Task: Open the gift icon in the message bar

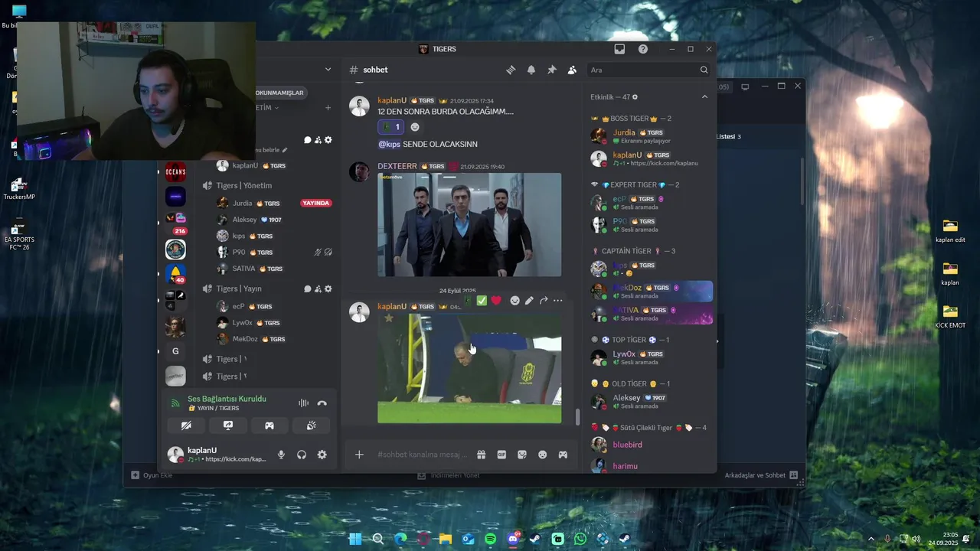Action: coord(481,455)
